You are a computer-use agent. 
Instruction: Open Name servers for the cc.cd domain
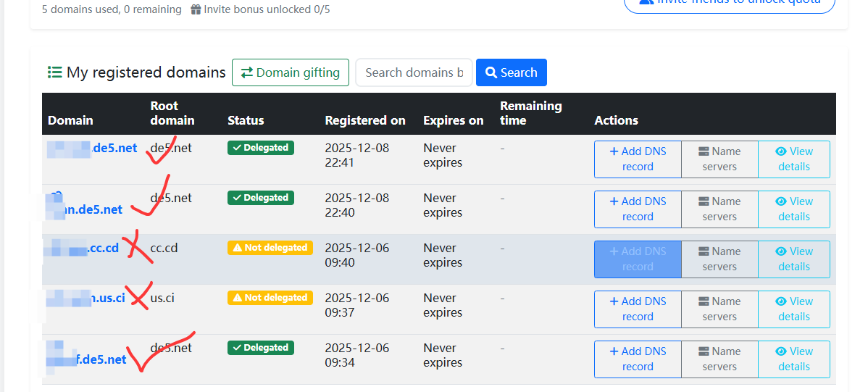(719, 259)
